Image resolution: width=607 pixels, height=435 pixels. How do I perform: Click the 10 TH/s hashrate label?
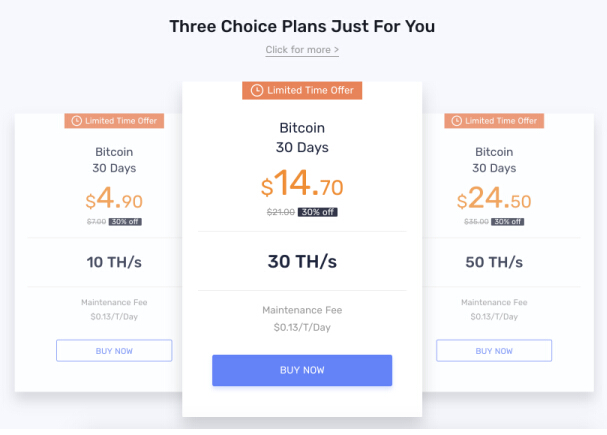click(114, 262)
